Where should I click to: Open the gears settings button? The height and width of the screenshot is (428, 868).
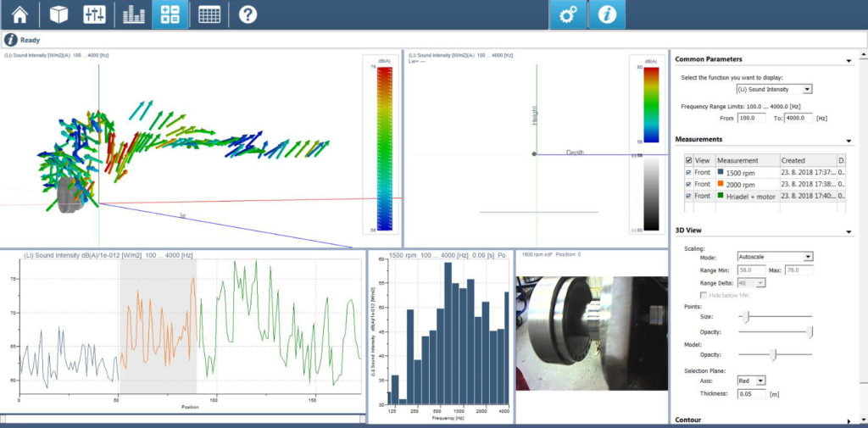coord(568,15)
